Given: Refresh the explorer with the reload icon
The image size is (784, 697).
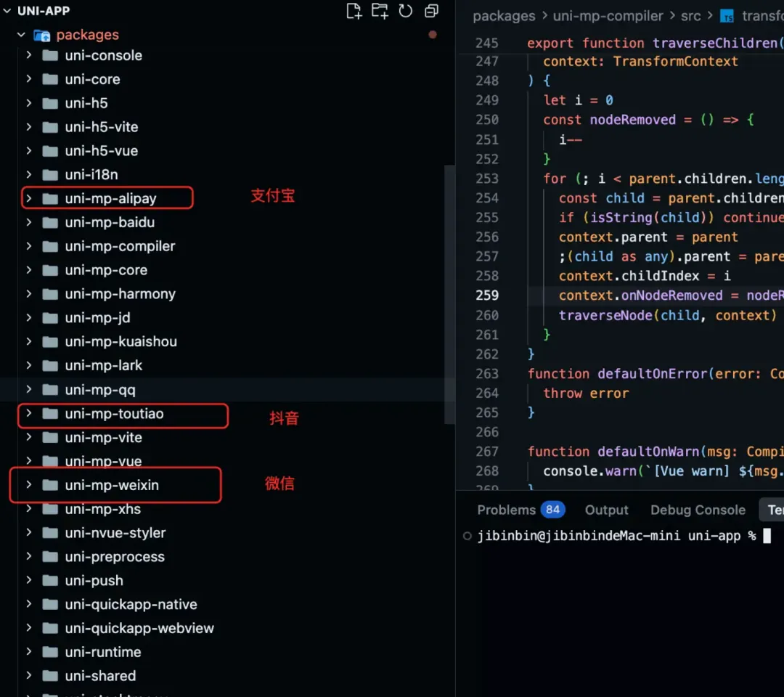Looking at the screenshot, I should click(406, 11).
